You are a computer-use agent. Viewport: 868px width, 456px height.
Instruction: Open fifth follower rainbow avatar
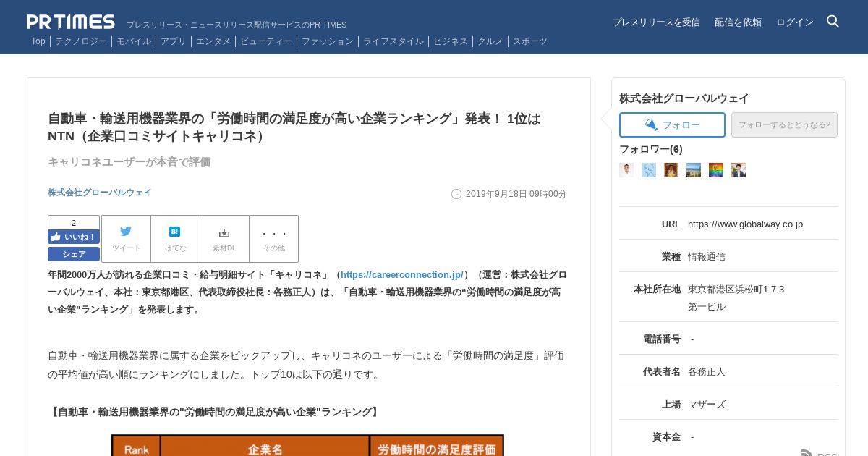(716, 170)
